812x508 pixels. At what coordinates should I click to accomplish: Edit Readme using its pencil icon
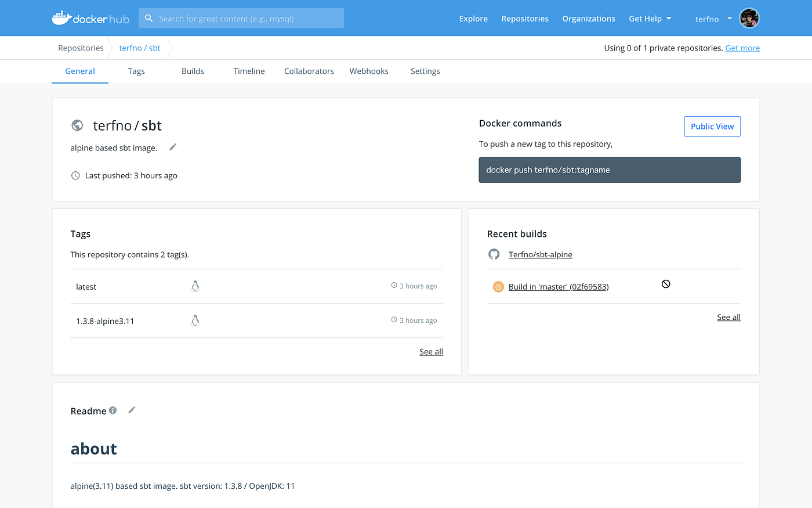click(132, 410)
